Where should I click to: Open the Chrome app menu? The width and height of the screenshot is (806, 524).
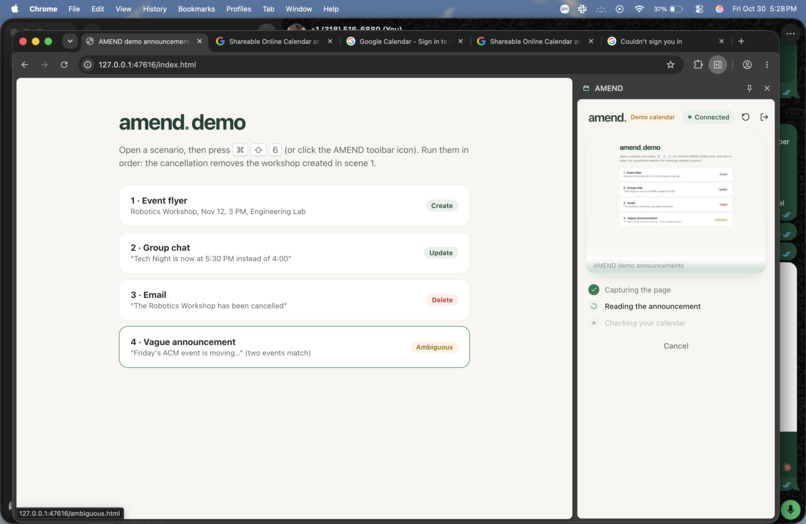click(x=43, y=9)
